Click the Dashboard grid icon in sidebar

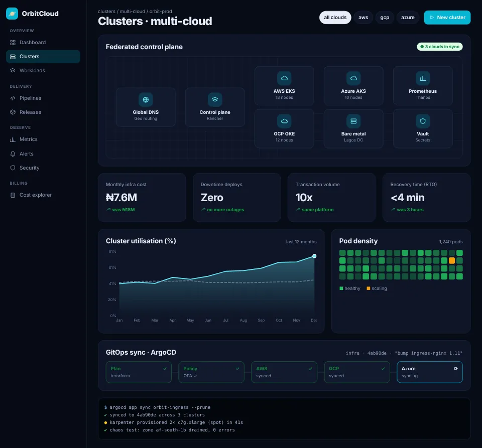(13, 42)
